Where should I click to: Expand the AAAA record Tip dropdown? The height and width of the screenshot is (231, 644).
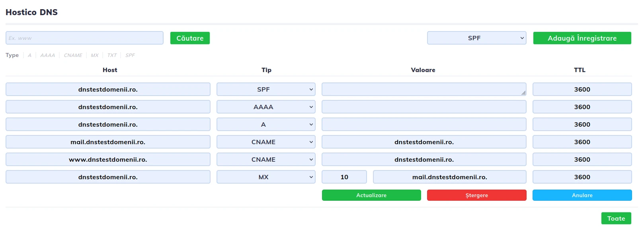click(266, 107)
